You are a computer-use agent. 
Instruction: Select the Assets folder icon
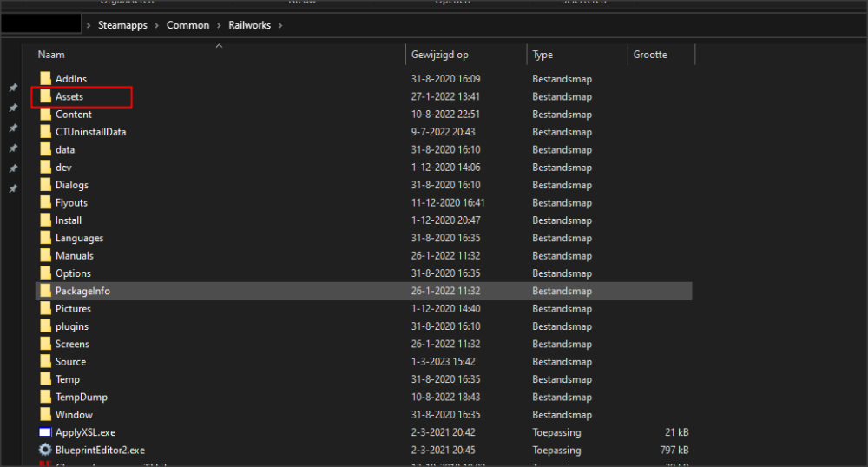click(x=45, y=96)
